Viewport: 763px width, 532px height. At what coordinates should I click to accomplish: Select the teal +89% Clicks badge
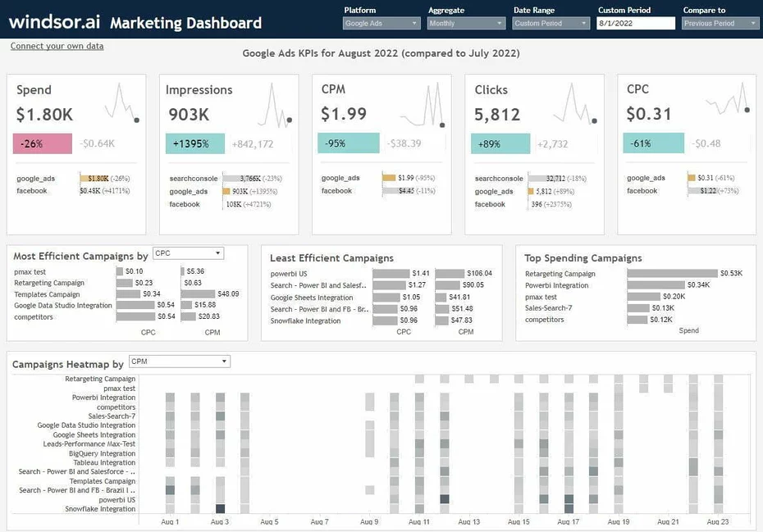click(x=500, y=144)
